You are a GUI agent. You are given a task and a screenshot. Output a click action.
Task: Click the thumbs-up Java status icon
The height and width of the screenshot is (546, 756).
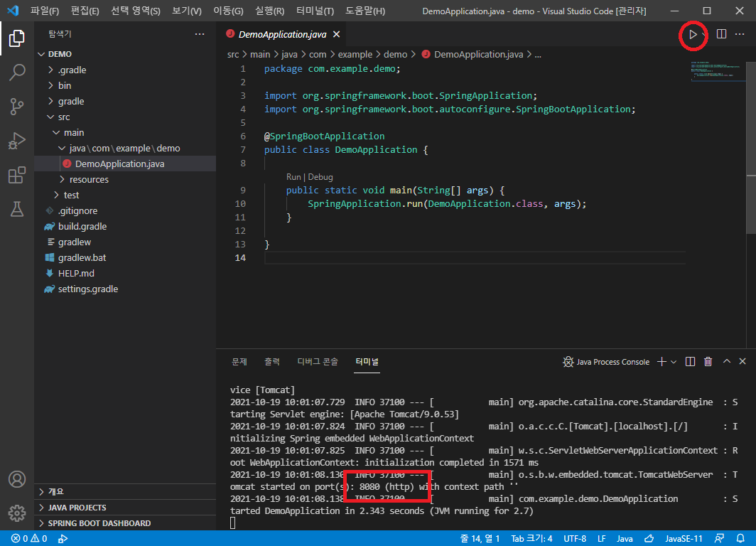pos(649,538)
